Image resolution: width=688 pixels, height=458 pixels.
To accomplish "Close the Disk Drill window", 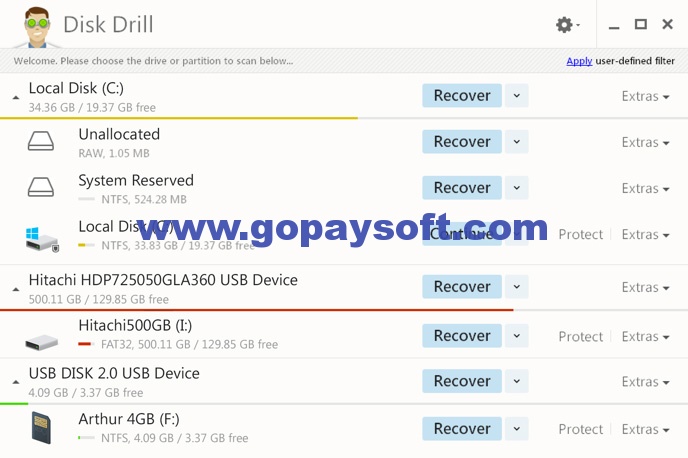I will (667, 24).
